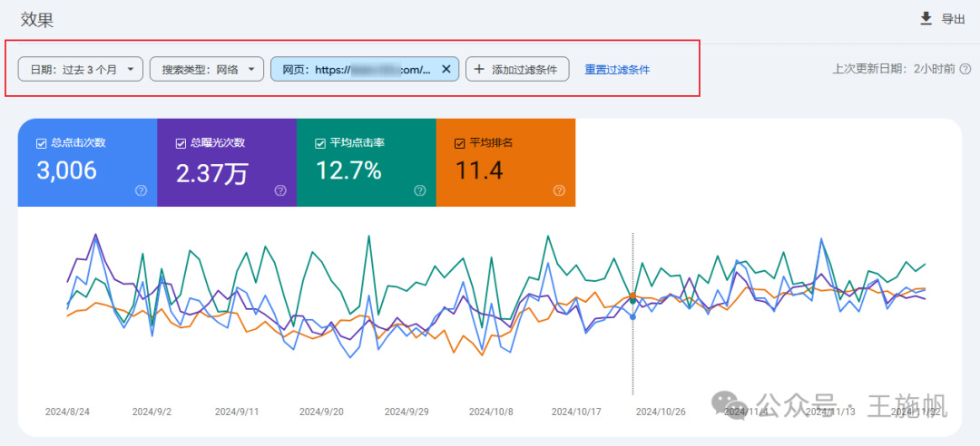Open the search type dropdown 网络
Image resolution: width=980 pixels, height=446 pixels.
click(x=206, y=69)
